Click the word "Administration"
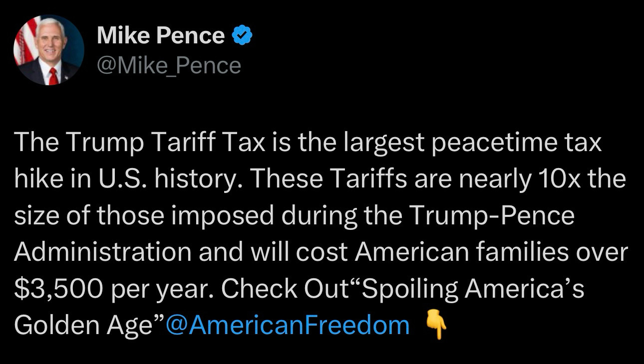Image resolution: width=644 pixels, height=364 pixels. click(x=102, y=252)
